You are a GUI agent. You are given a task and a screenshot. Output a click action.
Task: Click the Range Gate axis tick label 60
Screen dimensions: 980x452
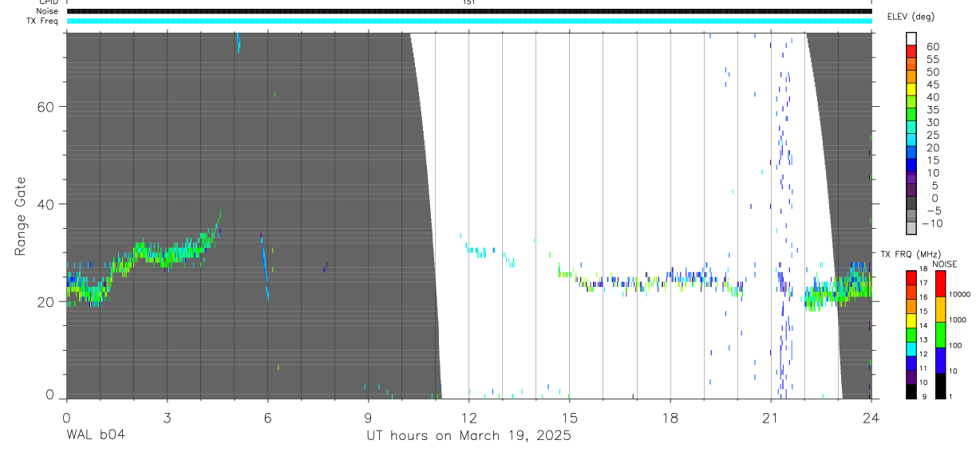[x=44, y=107]
